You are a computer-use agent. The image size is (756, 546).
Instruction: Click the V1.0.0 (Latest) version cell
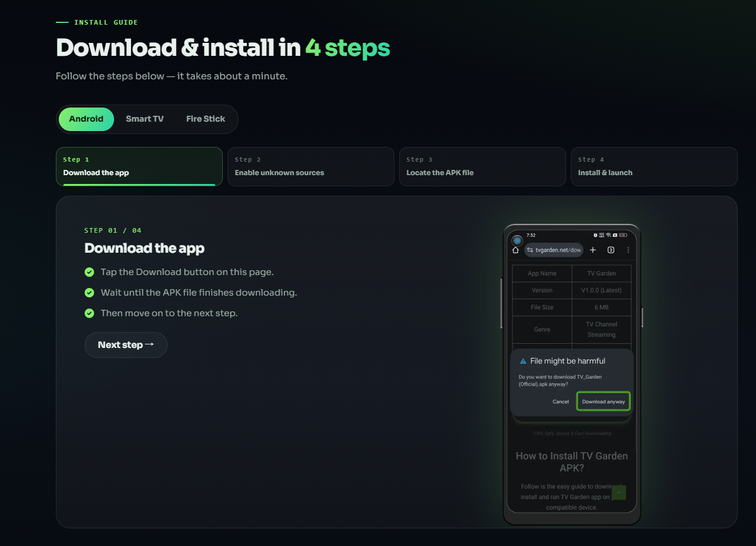tap(601, 290)
